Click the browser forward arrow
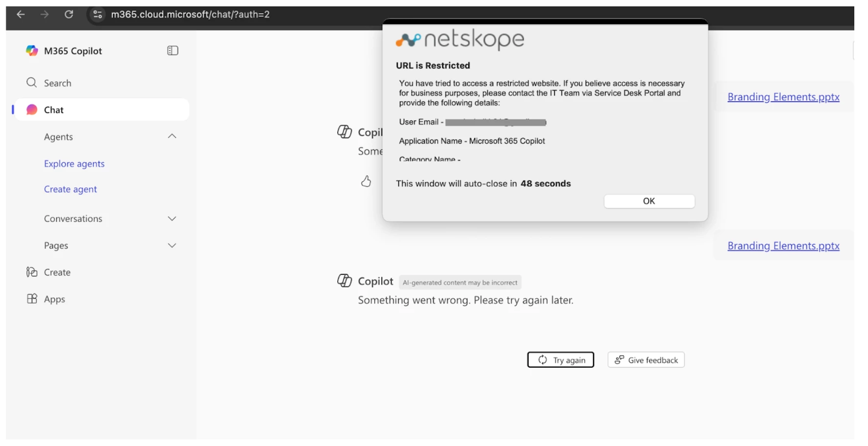 pos(44,14)
